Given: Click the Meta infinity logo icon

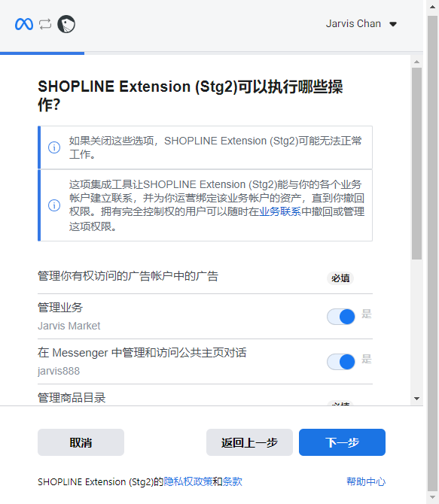Looking at the screenshot, I should pos(24,24).
